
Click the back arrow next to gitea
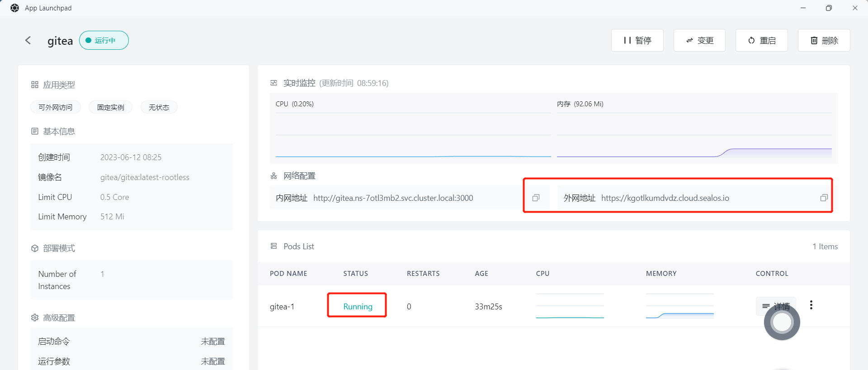coord(28,41)
